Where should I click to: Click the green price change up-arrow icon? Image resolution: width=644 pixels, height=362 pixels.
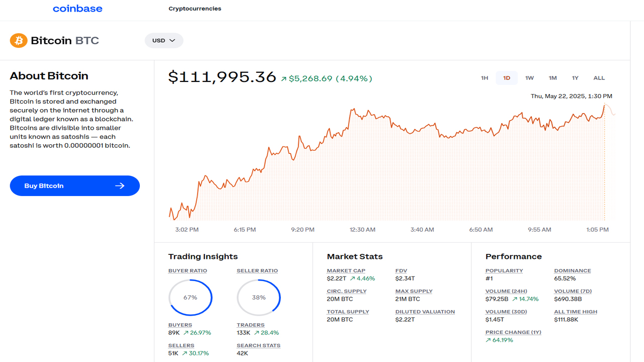(x=284, y=79)
